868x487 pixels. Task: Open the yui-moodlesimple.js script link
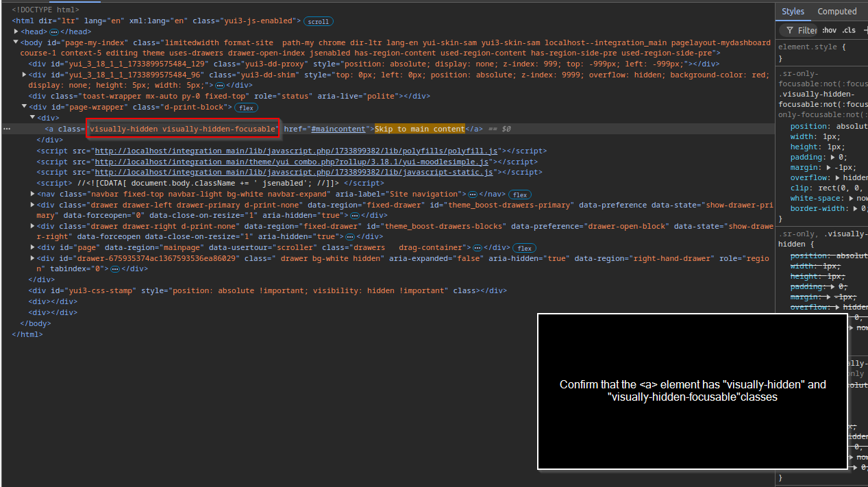click(x=292, y=162)
